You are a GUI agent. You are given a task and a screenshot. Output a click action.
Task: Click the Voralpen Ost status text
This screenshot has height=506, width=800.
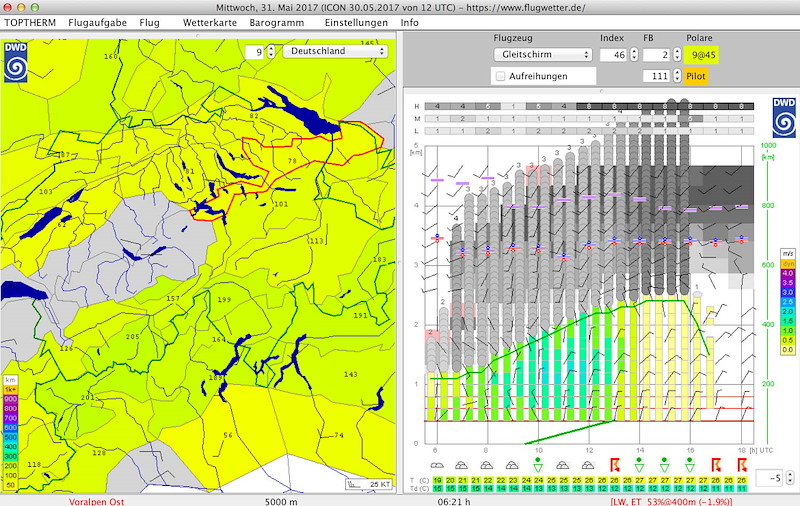(x=96, y=501)
